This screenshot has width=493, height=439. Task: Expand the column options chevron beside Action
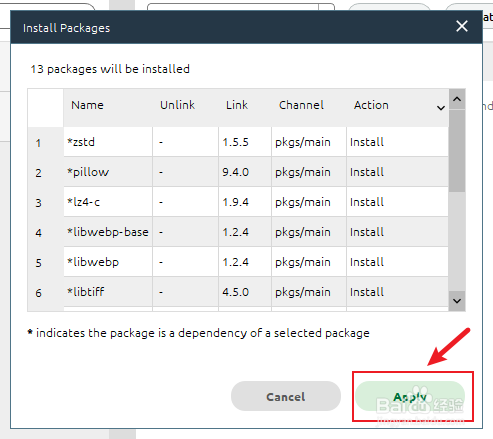pos(441,108)
